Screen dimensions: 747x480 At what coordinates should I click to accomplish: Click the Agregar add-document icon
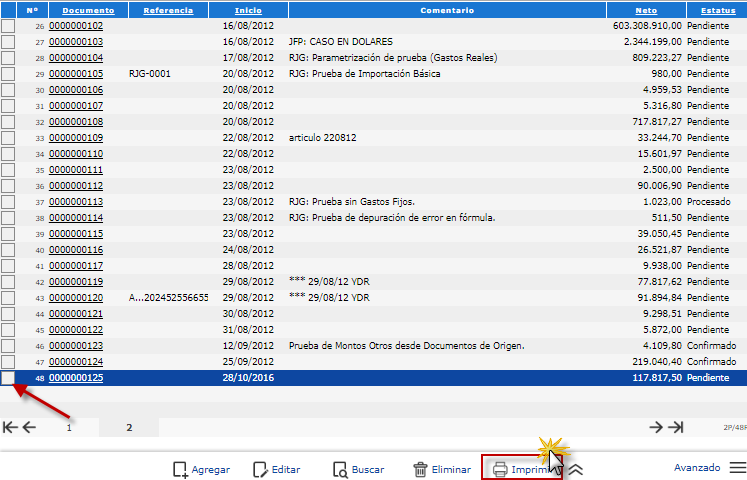point(180,470)
